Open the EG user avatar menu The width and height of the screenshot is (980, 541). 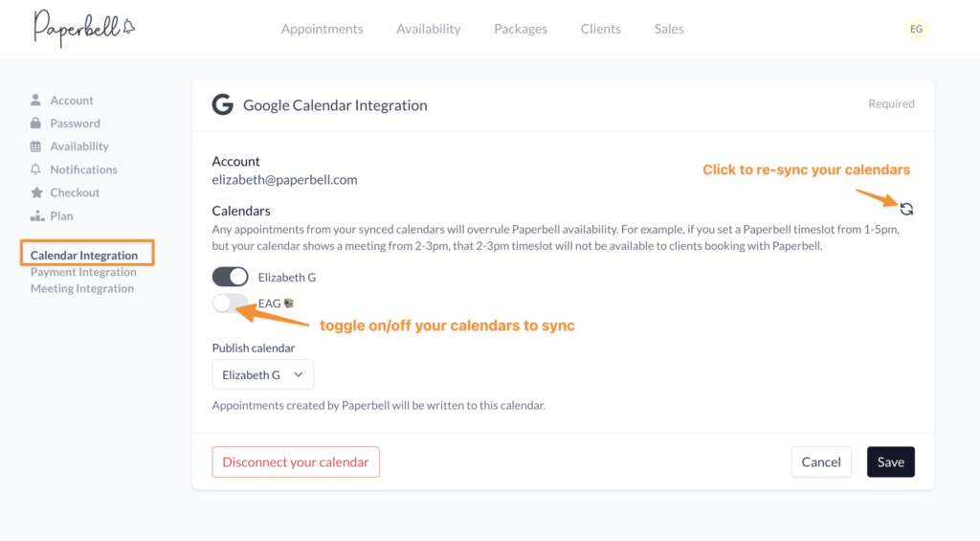coord(916,29)
